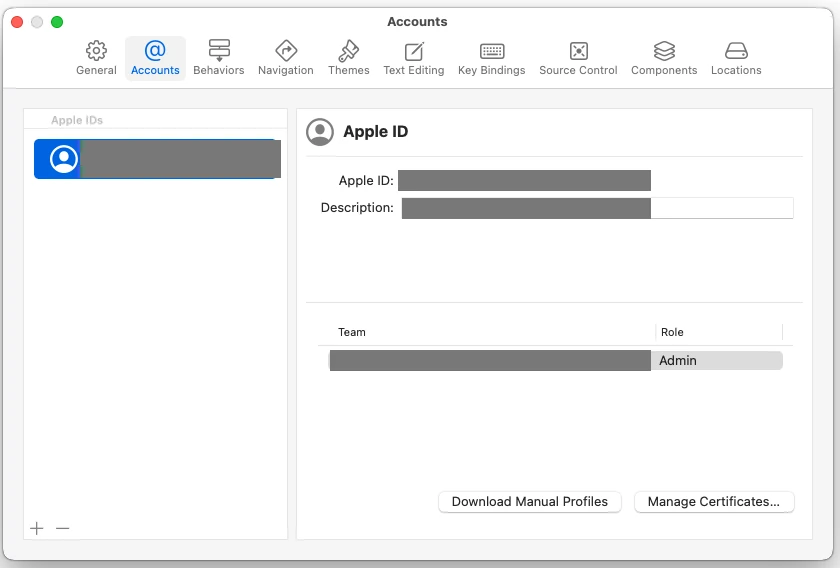Click Download Manual Profiles button
Viewport: 840px width, 568px height.
pyautogui.click(x=530, y=502)
